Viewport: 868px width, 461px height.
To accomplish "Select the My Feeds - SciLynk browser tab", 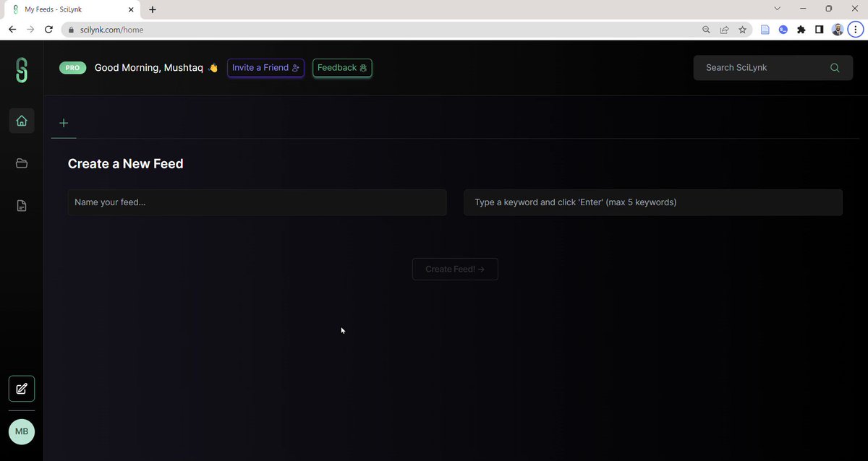I will (72, 9).
